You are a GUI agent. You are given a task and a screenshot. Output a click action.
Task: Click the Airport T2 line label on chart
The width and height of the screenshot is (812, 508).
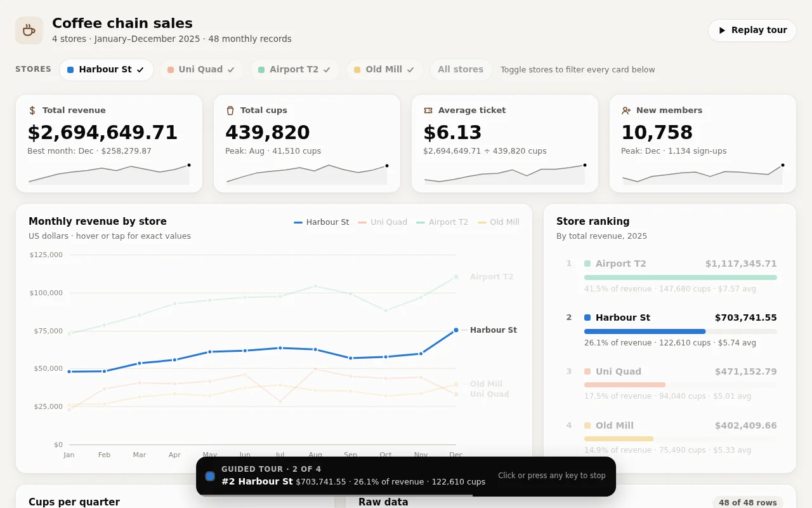(492, 277)
